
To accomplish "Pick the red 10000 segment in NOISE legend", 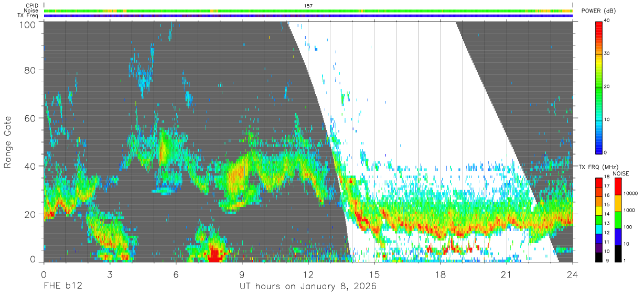I will (x=618, y=187).
